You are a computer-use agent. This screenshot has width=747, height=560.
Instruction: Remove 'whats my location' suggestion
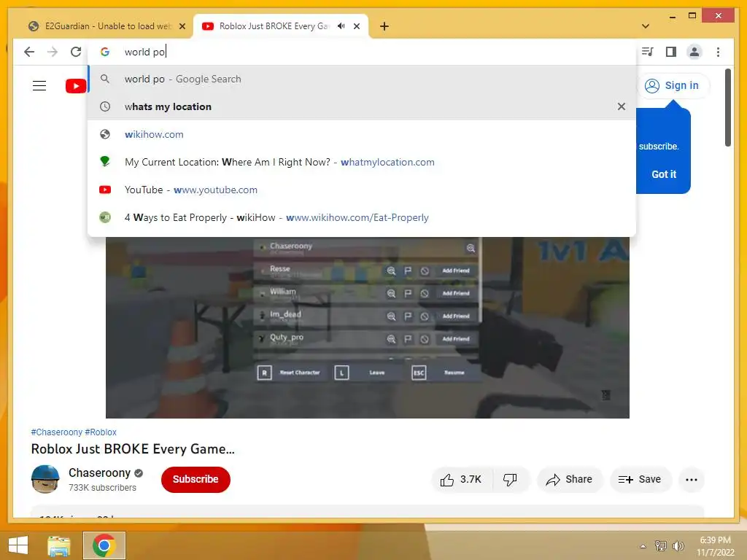coord(622,106)
